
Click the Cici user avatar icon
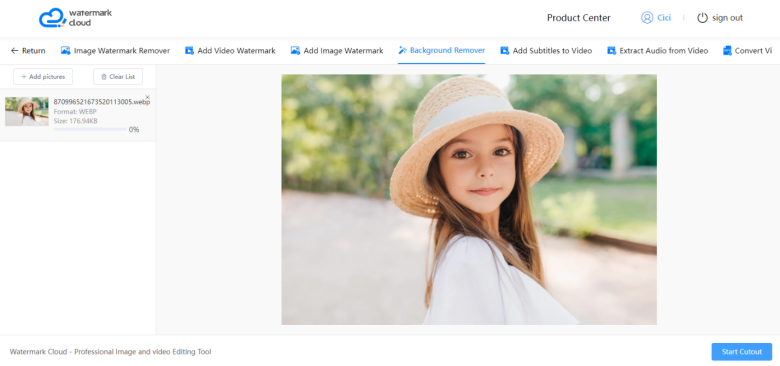pyautogui.click(x=647, y=18)
